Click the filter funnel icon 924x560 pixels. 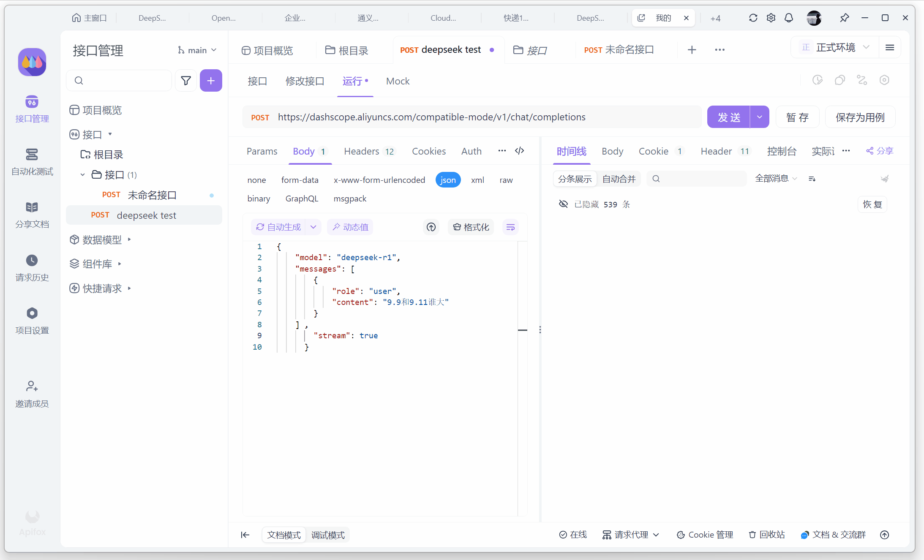(x=186, y=81)
